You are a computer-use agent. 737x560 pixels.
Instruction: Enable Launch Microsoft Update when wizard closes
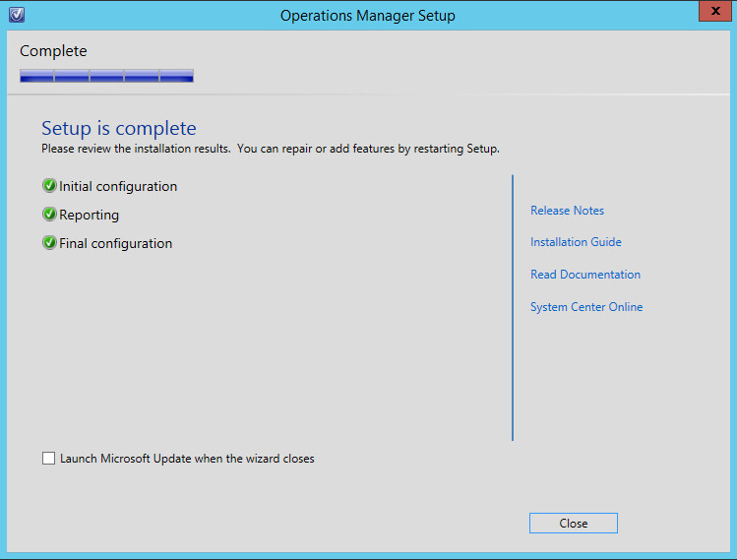click(x=48, y=458)
